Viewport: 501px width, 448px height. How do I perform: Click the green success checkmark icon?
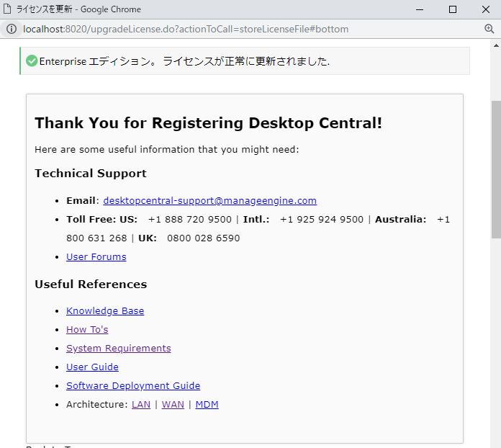(32, 61)
